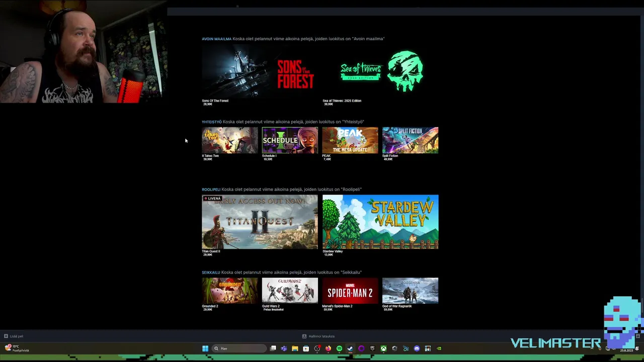Click the 'Stardew Valley' title text

[333, 251]
